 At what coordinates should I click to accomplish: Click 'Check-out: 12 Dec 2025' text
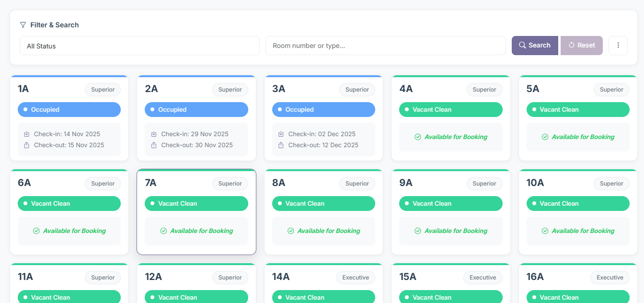pos(324,145)
